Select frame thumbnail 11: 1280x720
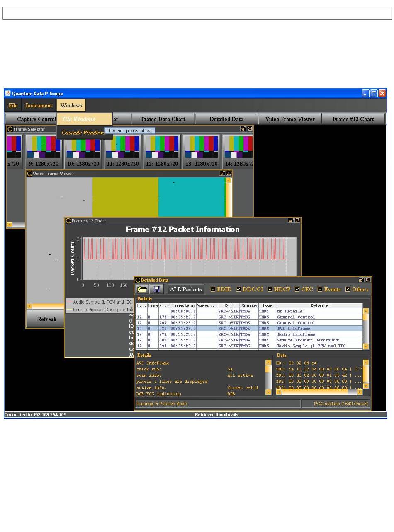 tap(122, 151)
